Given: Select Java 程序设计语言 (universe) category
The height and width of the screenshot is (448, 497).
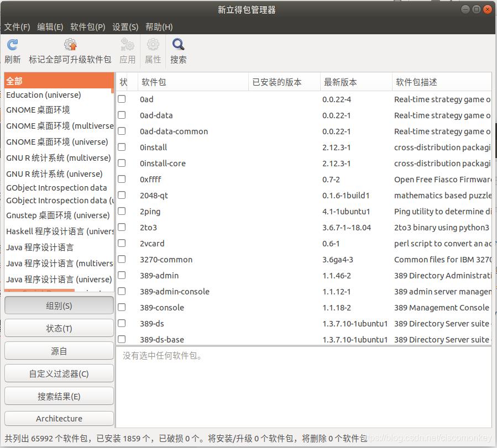Looking at the screenshot, I should click(x=59, y=280).
